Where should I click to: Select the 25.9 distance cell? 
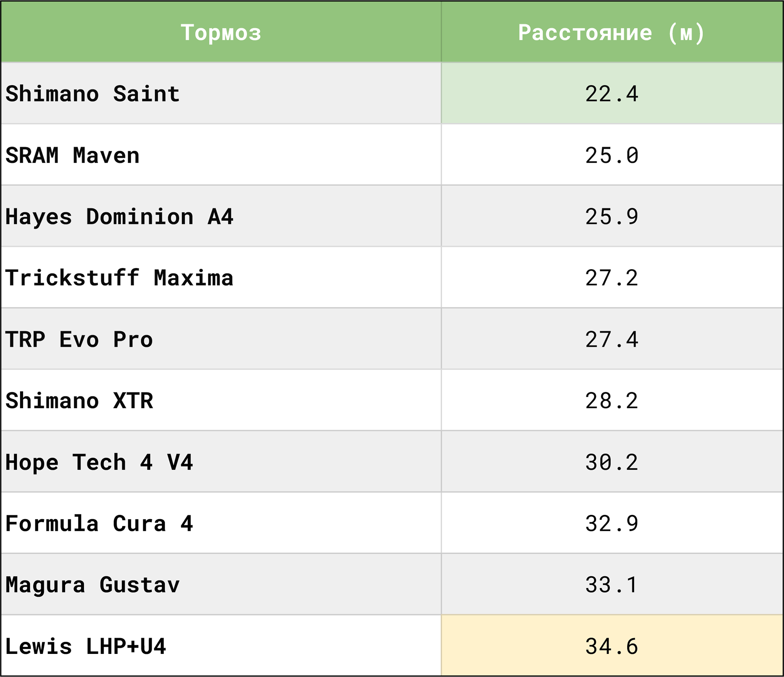[x=612, y=216]
